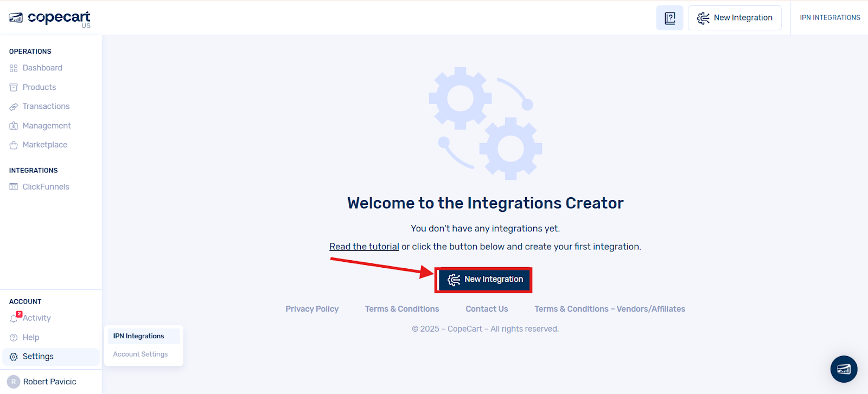Open Activity notifications bell icon
Screen dimensions: 868x394
[14, 318]
